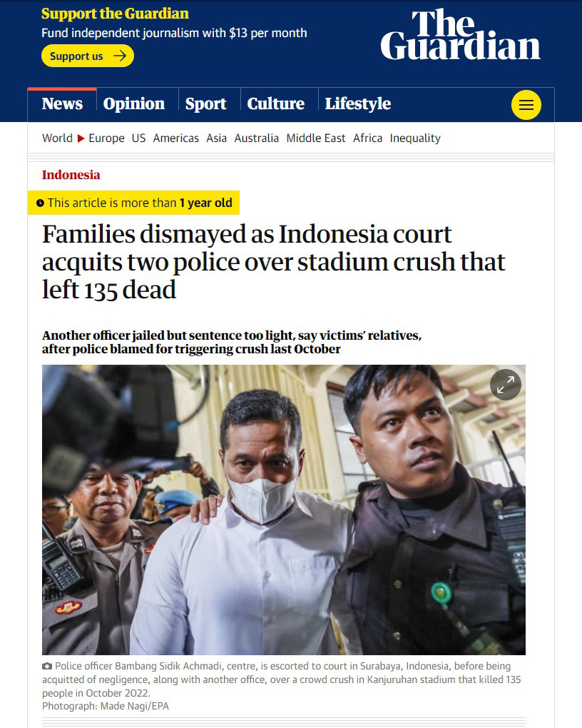This screenshot has height=728, width=582.
Task: Open the Americas news link
Action: (176, 138)
